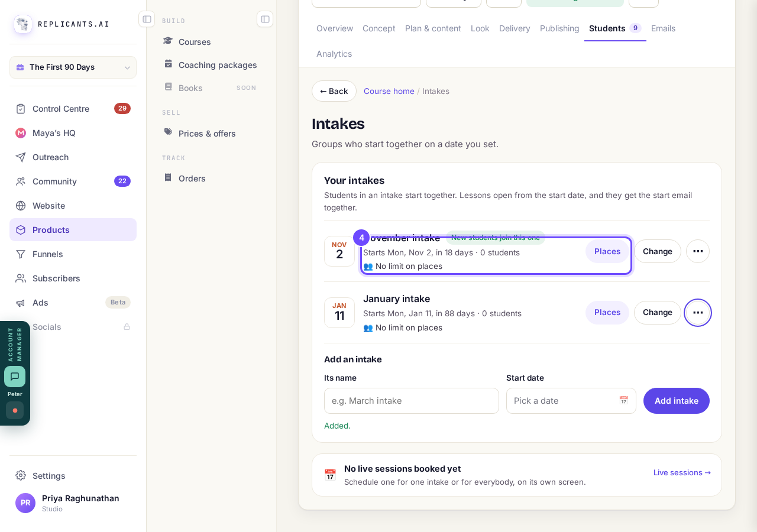
Task: Open Settings gear item
Action: pos(73,476)
